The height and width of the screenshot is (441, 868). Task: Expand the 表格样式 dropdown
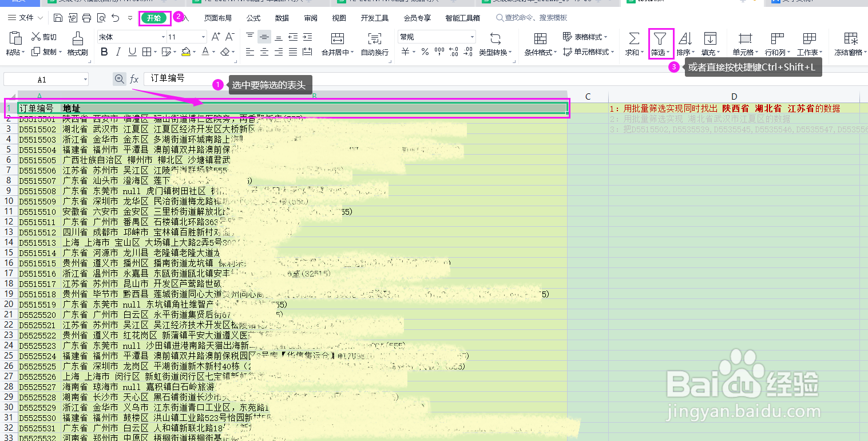pyautogui.click(x=604, y=37)
